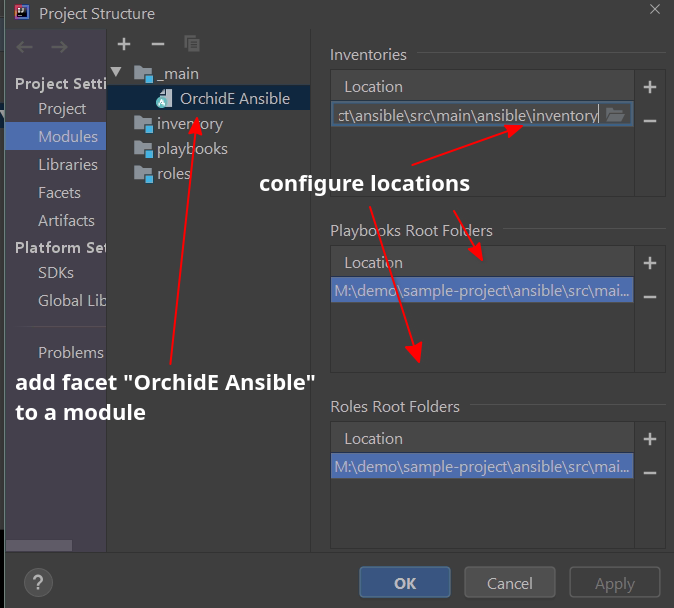Click the OrchidE Ansible facet icon
Viewport: 674px width, 608px height.
click(164, 98)
